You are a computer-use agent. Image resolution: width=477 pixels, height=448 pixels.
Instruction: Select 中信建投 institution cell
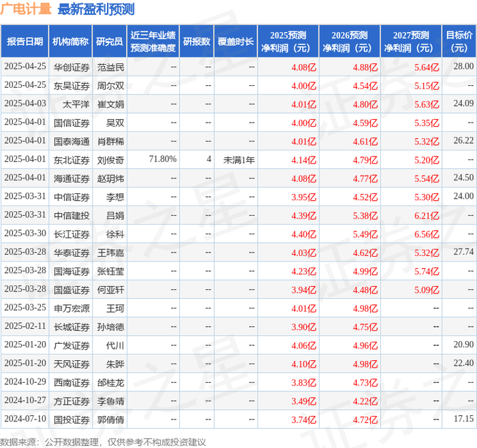coord(72,216)
